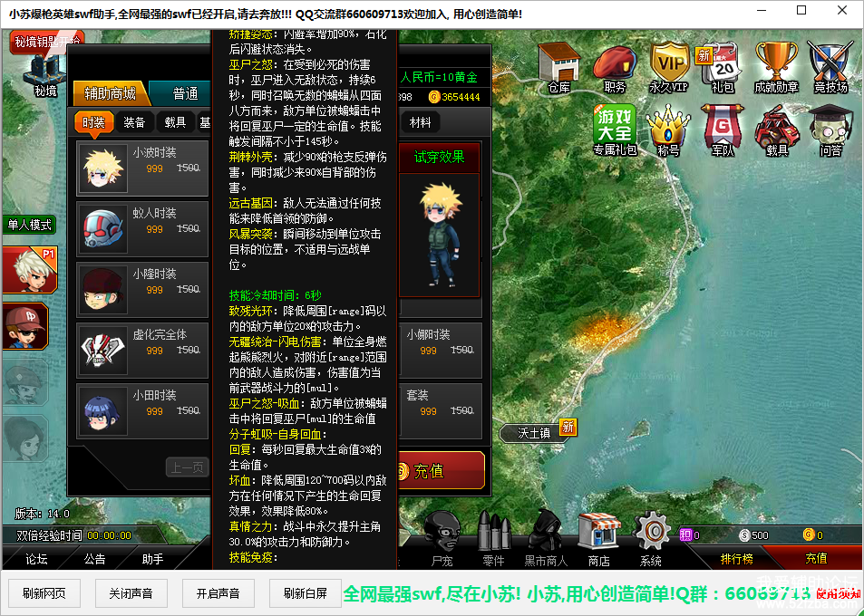The height and width of the screenshot is (616, 864).
Task: Open the 问答 zombie graduate icon
Action: coord(830,130)
